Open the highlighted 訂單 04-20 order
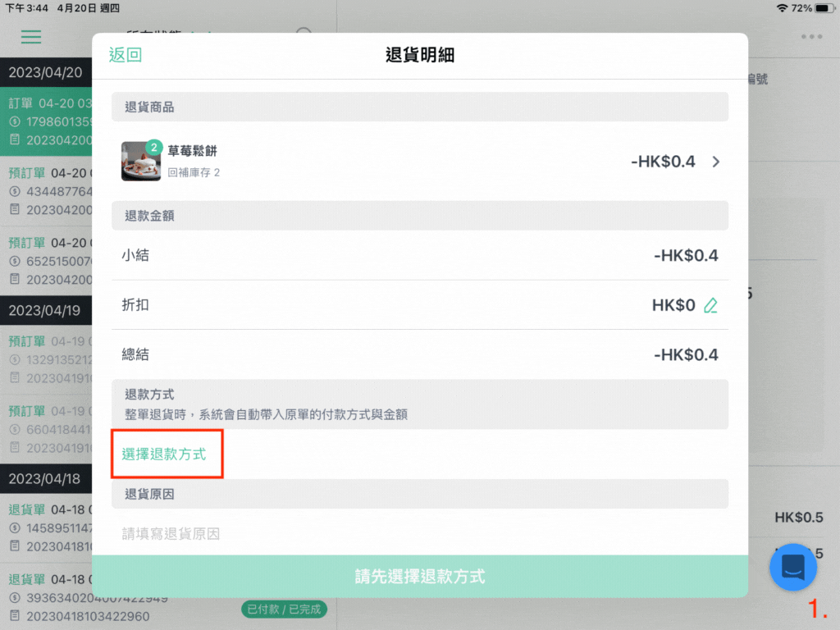840x630 pixels. coord(46,121)
